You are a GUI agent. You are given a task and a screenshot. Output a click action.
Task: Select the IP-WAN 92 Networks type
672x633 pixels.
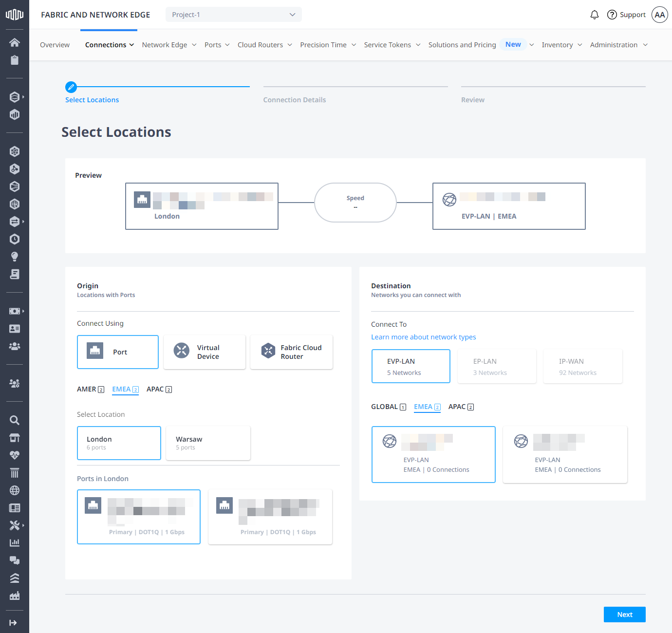click(x=583, y=366)
